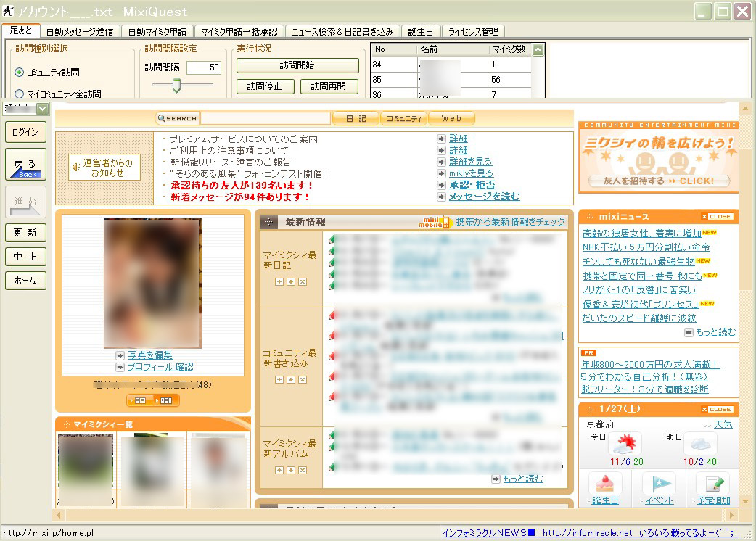756x541 pixels.
Task: Open the 誕生日 cake icon in calendar
Action: 604,484
